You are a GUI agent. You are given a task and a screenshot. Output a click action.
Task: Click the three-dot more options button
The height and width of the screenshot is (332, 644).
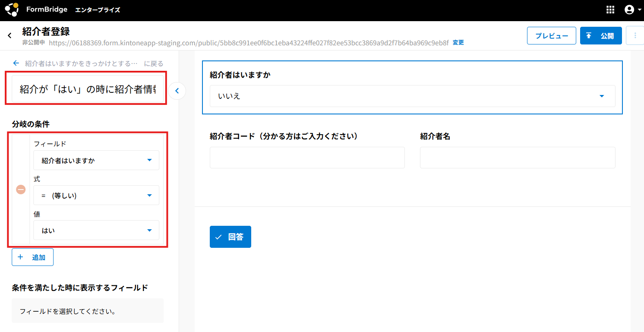tap(635, 36)
